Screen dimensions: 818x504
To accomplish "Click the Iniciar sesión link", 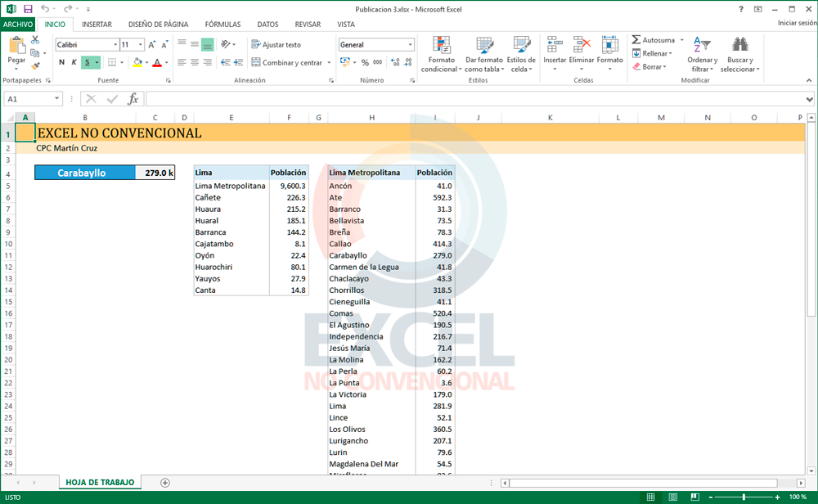I will [795, 24].
